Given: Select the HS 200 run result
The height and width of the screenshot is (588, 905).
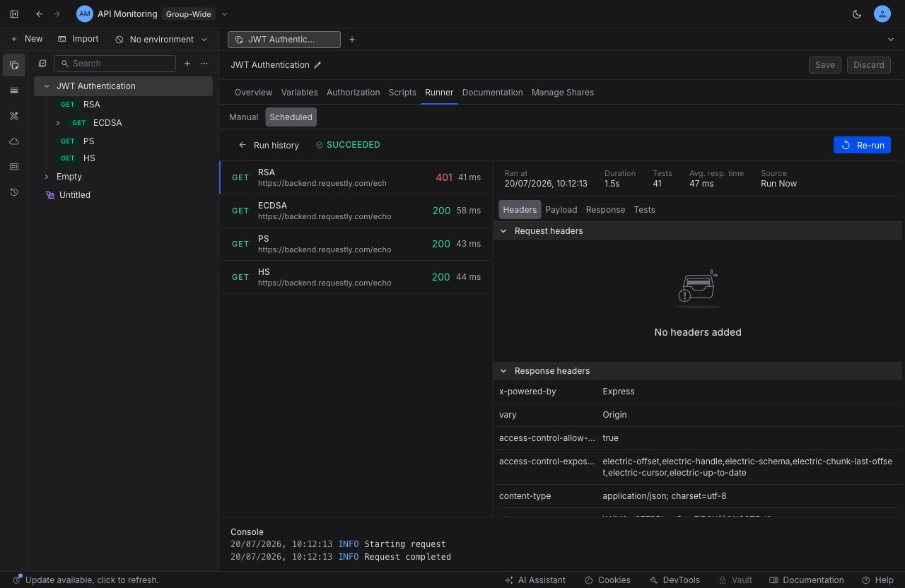Looking at the screenshot, I should click(x=356, y=277).
